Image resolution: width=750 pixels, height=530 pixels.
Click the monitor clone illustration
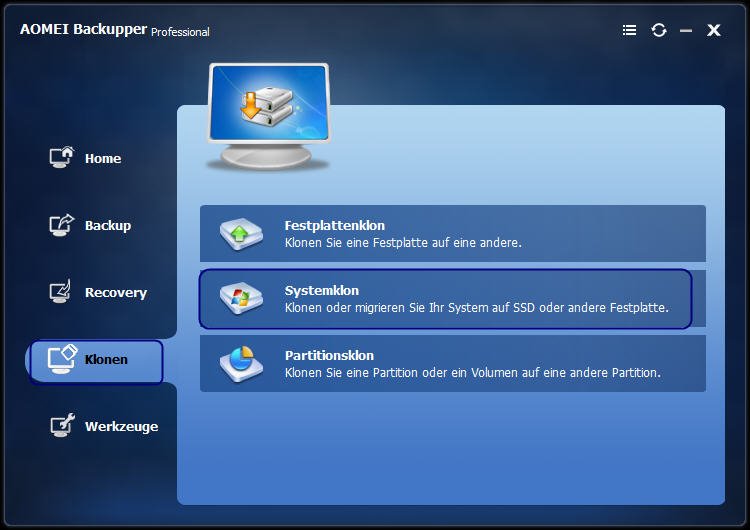point(268,117)
